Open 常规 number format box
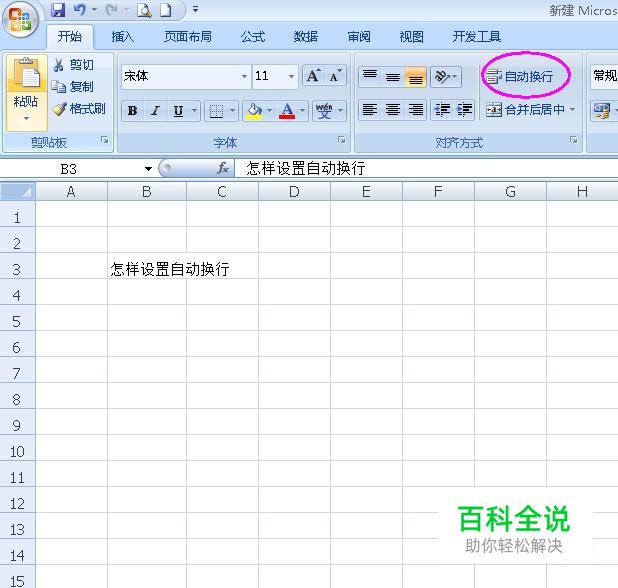The height and width of the screenshot is (588, 618). 604,76
